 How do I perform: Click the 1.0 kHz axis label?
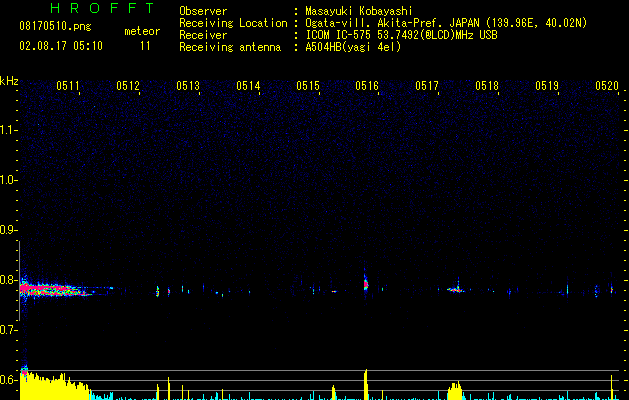(9, 180)
